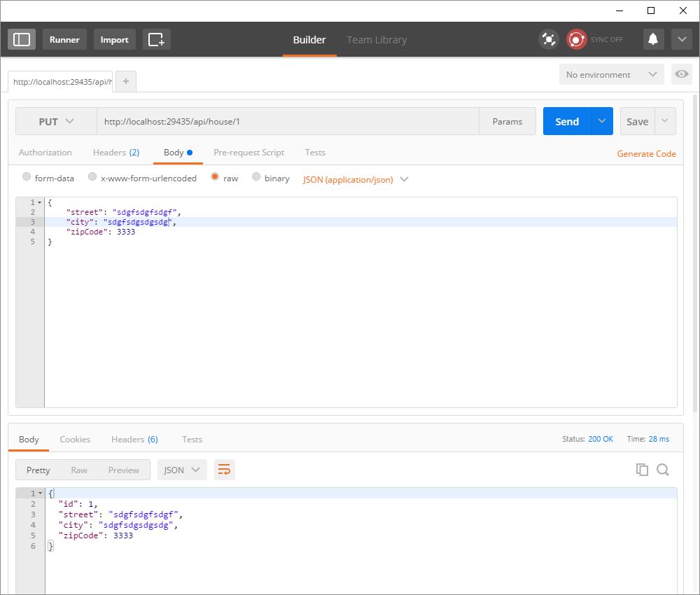700x595 pixels.
Task: Open the Authorization tab
Action: point(45,152)
